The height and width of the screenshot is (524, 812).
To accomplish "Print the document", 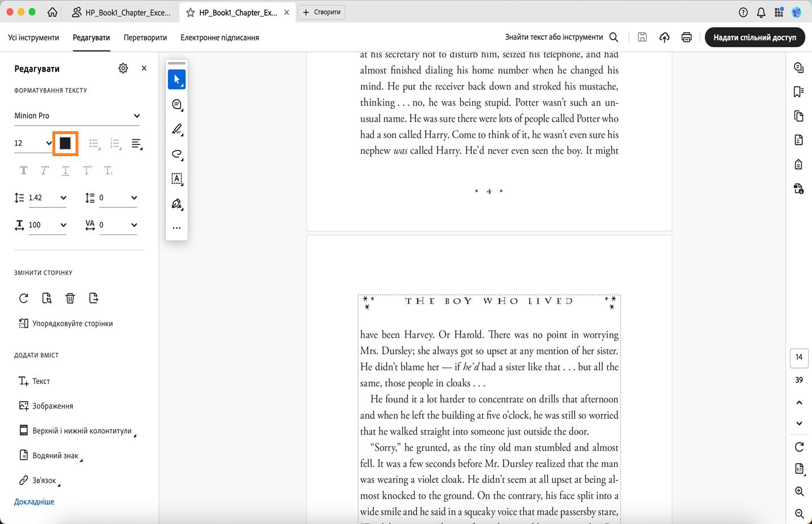I will pos(686,37).
